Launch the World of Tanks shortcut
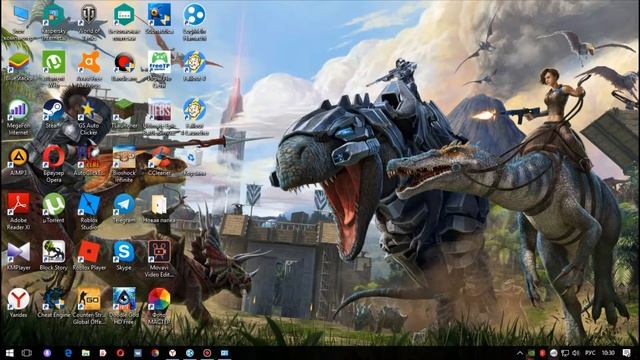Image resolution: width=640 pixels, height=360 pixels. [89, 16]
